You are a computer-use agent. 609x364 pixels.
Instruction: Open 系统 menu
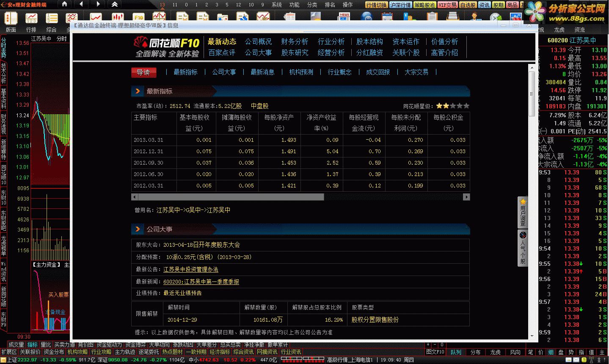(x=277, y=5)
